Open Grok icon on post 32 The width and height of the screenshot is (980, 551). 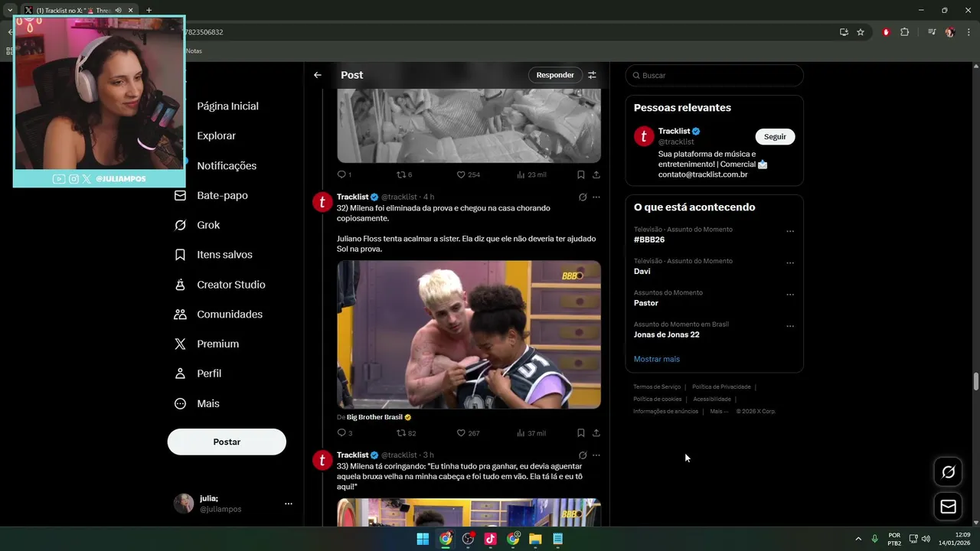(x=583, y=197)
